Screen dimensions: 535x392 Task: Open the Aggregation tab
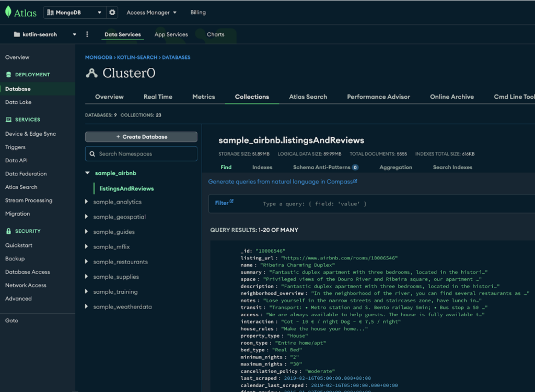(x=396, y=168)
